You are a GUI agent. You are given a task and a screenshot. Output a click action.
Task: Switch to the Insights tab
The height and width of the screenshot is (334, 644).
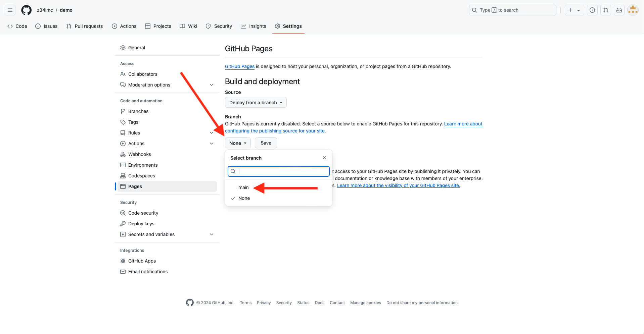(254, 26)
